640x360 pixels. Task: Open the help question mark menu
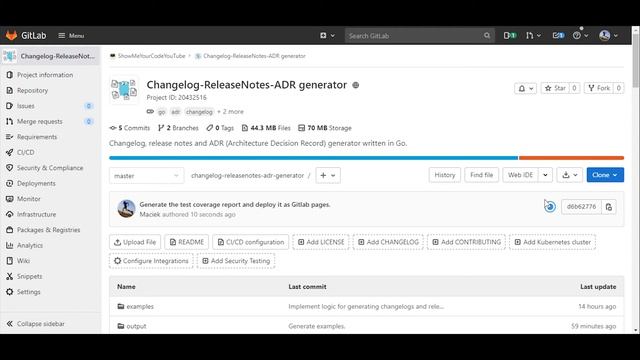coord(580,36)
